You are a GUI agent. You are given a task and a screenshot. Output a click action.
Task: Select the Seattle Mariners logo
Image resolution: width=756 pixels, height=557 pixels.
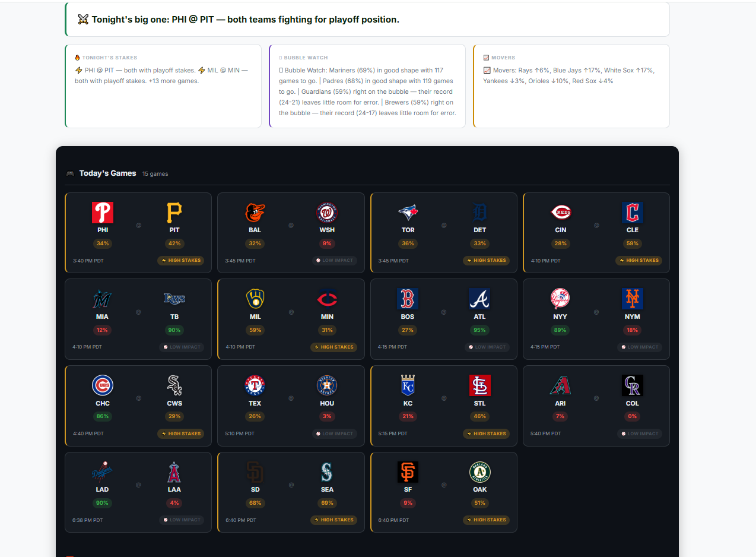coord(327,473)
